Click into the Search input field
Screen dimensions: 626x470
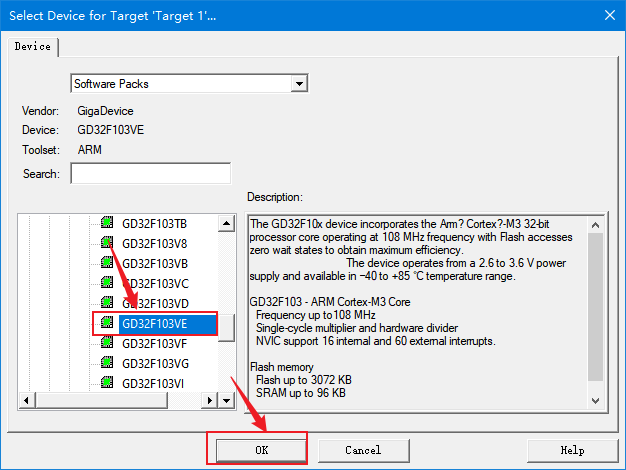tap(151, 173)
